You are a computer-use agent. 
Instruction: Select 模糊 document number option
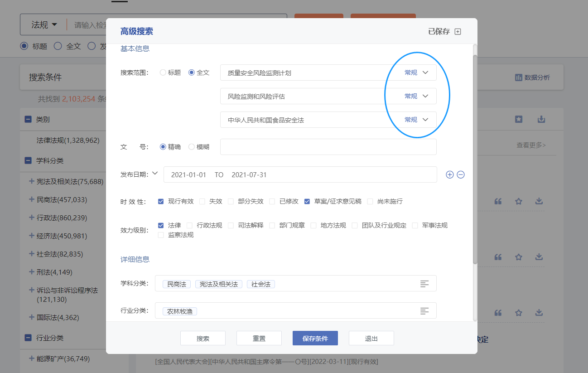point(192,147)
